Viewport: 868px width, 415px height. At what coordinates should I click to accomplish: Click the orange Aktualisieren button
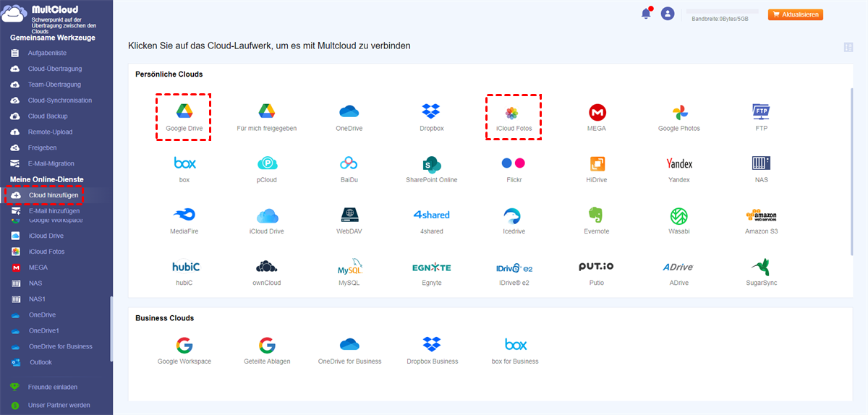tap(796, 14)
